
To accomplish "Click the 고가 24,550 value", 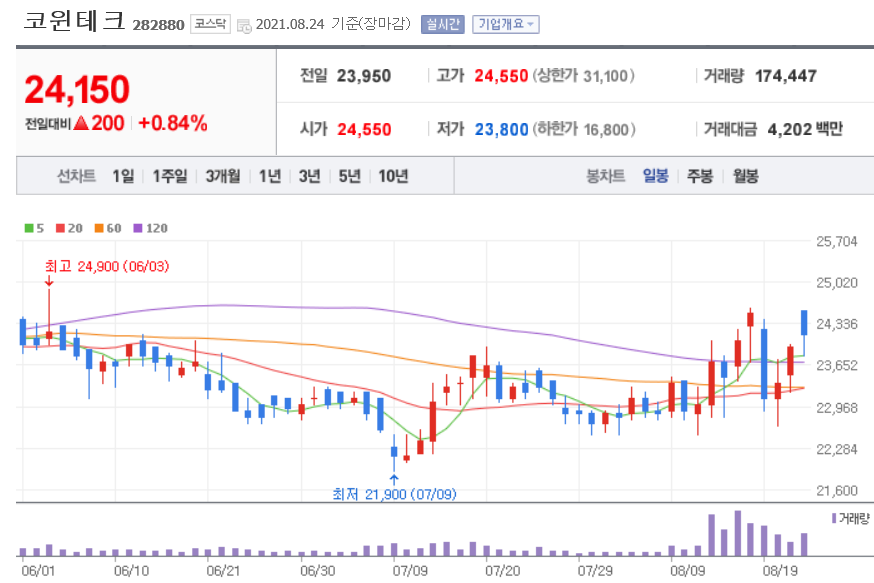I will [x=501, y=76].
